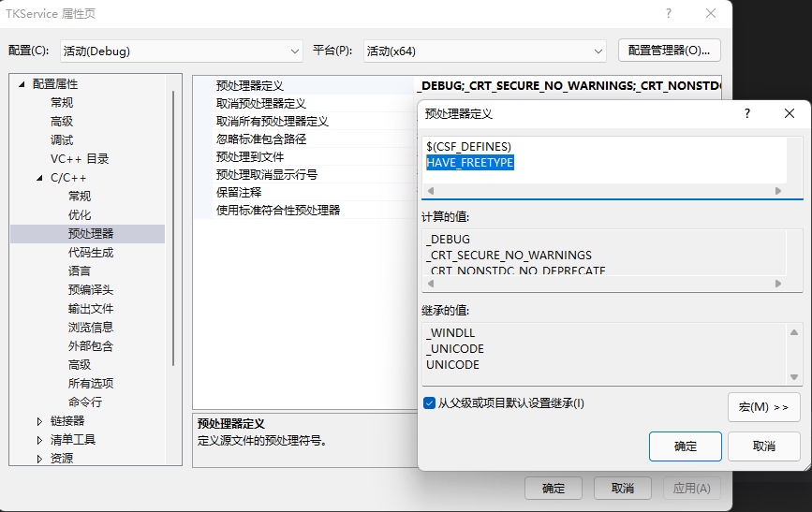Open 配置管理器(O)... button
Viewport: 812px width, 512px height.
(669, 51)
